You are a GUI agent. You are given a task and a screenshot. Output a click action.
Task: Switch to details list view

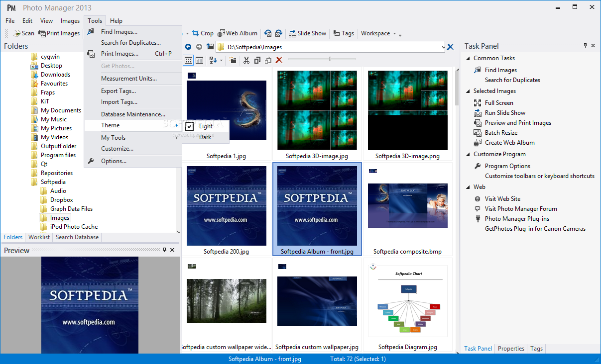pyautogui.click(x=200, y=60)
